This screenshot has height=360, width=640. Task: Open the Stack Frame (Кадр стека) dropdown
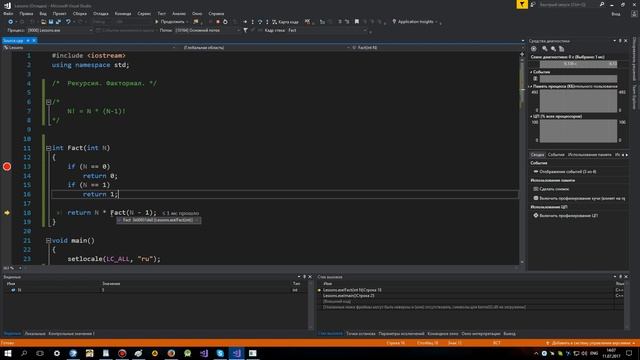tap(327, 30)
